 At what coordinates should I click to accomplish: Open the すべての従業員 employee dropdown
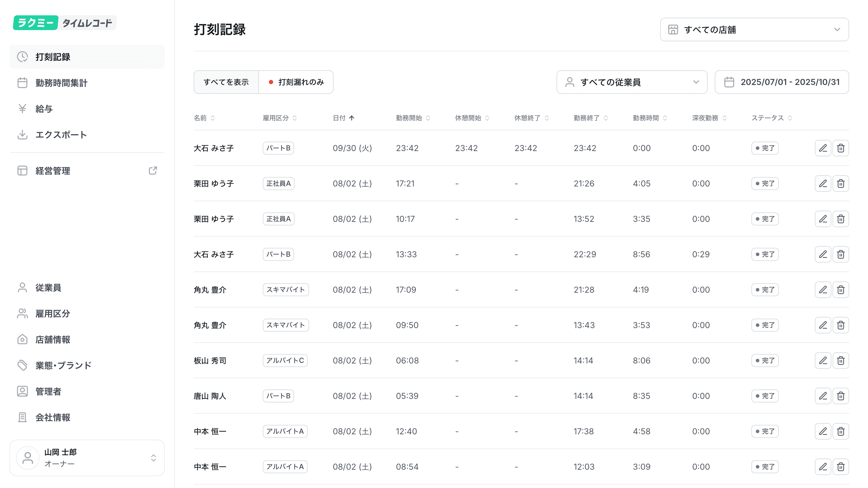632,82
